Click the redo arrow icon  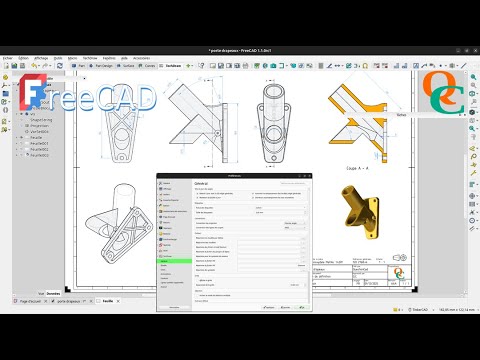[x=45, y=66]
